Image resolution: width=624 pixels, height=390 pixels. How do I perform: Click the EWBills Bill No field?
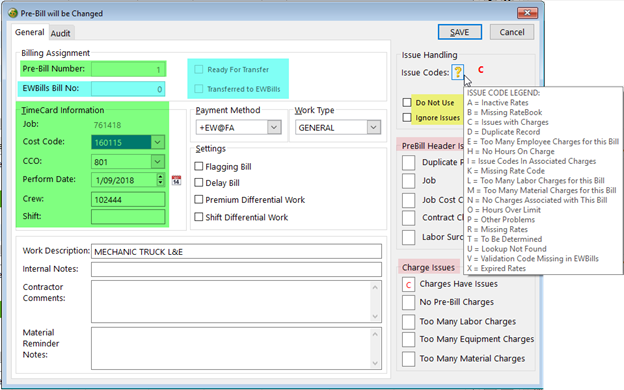pos(128,89)
